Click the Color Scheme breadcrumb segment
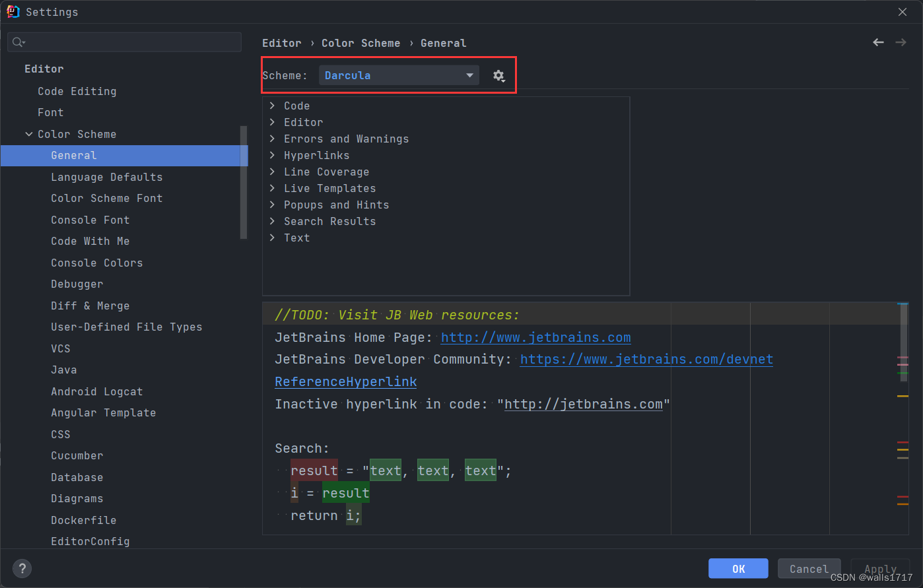923x588 pixels. pos(361,43)
